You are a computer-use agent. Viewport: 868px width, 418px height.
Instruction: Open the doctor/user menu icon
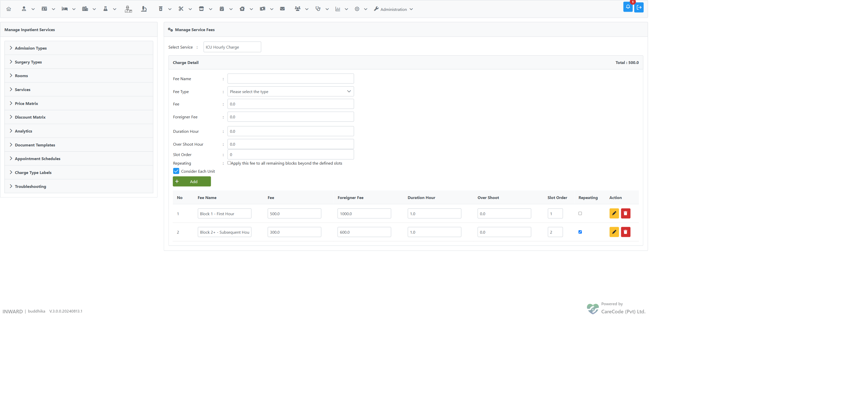click(24, 9)
